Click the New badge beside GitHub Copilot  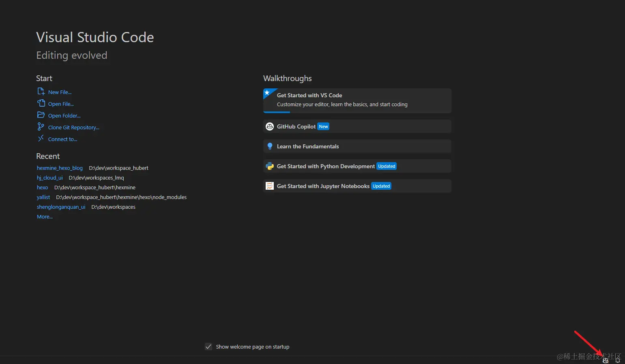[x=323, y=126]
